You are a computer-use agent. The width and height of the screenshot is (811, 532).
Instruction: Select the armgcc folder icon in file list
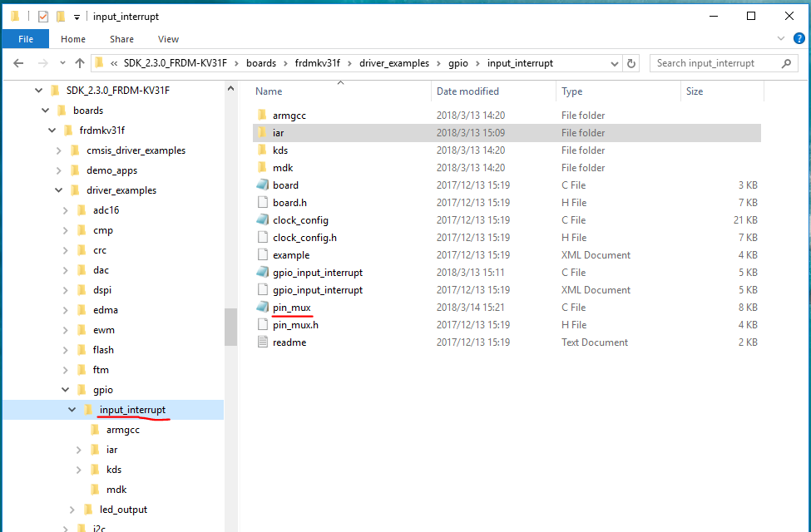[x=262, y=115]
